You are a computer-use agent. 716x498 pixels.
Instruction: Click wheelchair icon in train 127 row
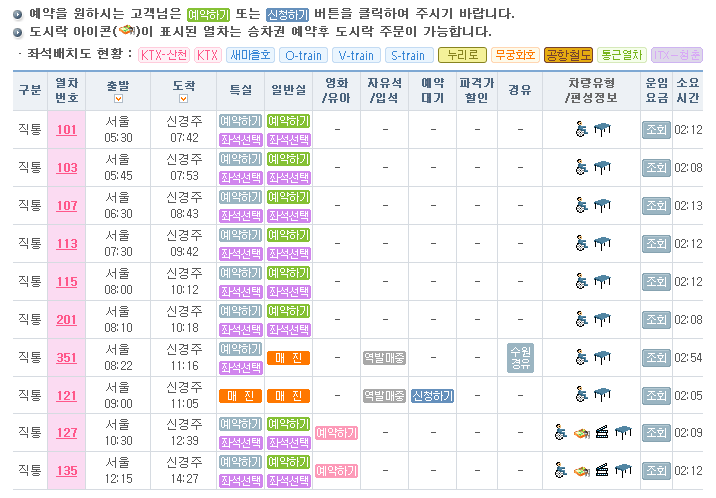tap(560, 432)
